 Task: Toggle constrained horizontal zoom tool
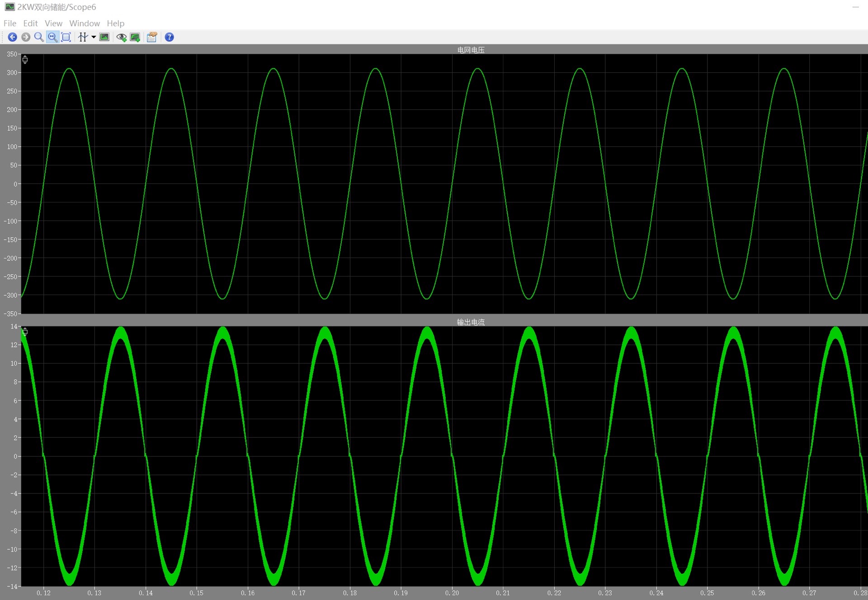point(52,37)
